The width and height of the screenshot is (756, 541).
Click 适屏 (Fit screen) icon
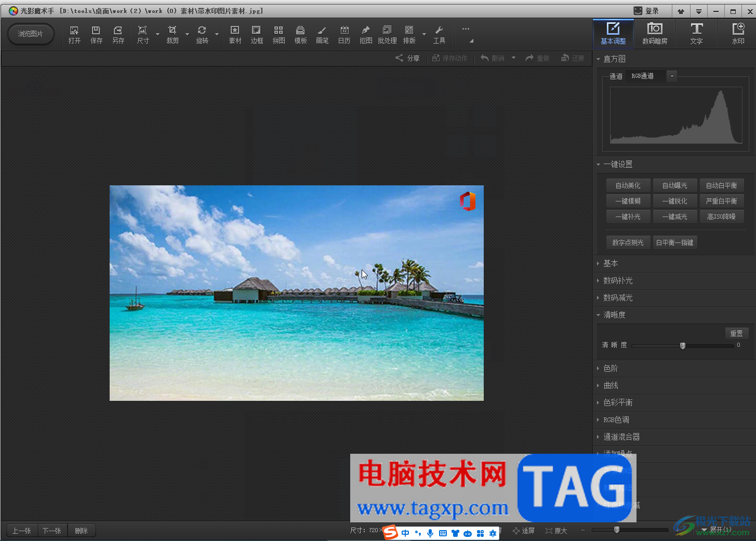coord(523,531)
